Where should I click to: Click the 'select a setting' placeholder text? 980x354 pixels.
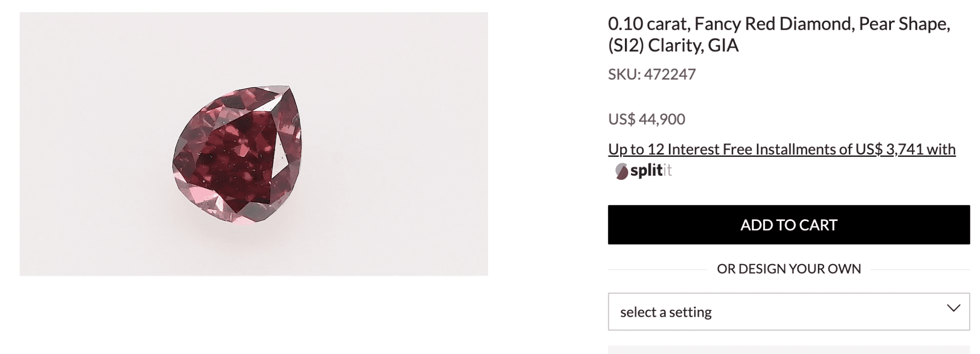666,312
